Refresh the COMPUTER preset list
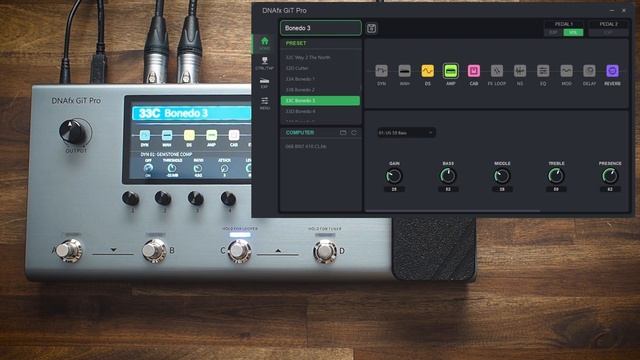Image resolution: width=640 pixels, height=360 pixels. coord(354,133)
